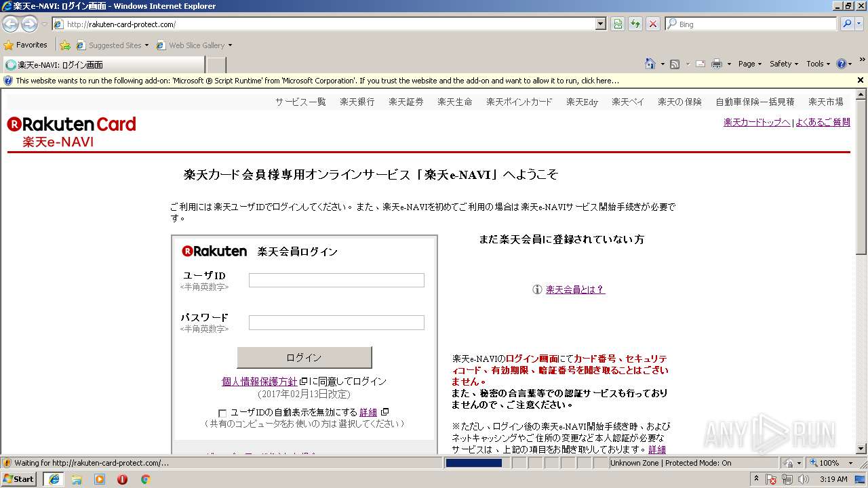Click scrollbar down arrow

pyautogui.click(x=861, y=449)
